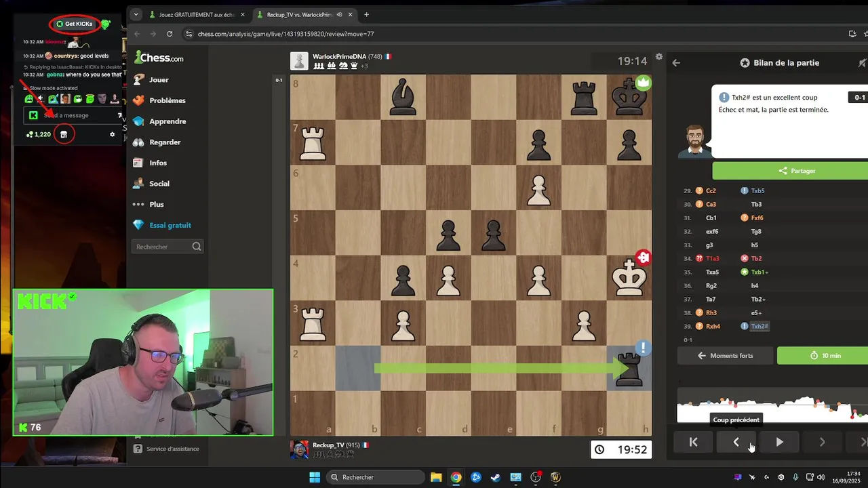This screenshot has height=488, width=868.
Task: Open a new browser tab
Action: pyautogui.click(x=366, y=14)
